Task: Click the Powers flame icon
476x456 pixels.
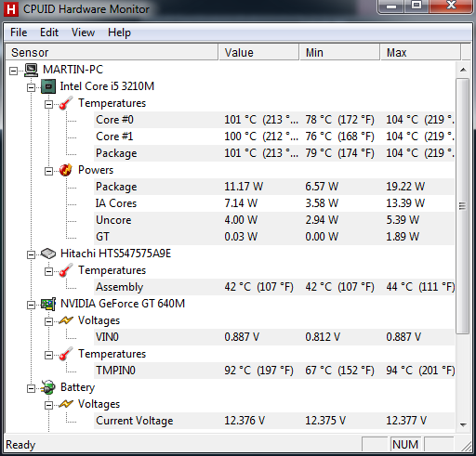Action: tap(66, 170)
